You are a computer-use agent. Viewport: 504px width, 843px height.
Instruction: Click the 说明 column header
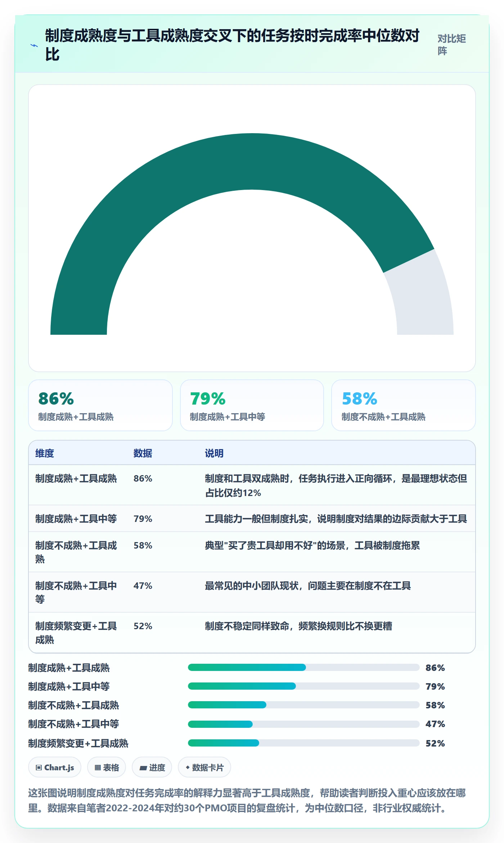coord(214,453)
